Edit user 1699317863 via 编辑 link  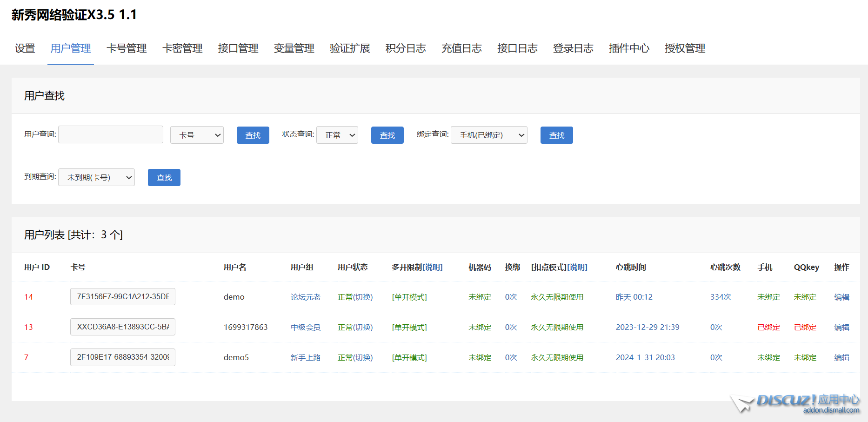(x=841, y=327)
